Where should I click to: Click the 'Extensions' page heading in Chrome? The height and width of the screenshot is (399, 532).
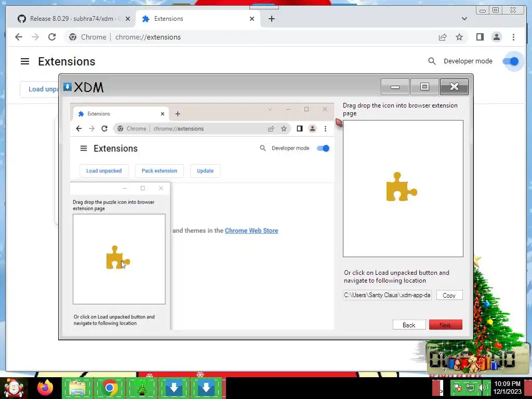click(x=66, y=61)
